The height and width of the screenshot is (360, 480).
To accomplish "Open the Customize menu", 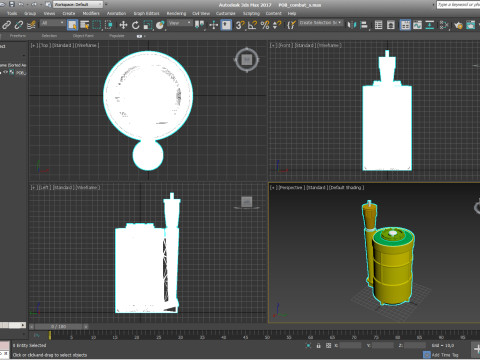I will (226, 13).
